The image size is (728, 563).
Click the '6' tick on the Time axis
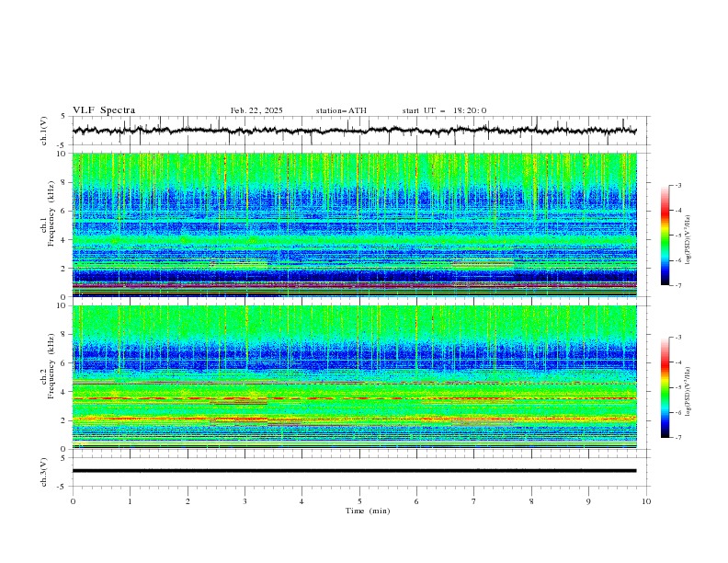click(x=416, y=501)
